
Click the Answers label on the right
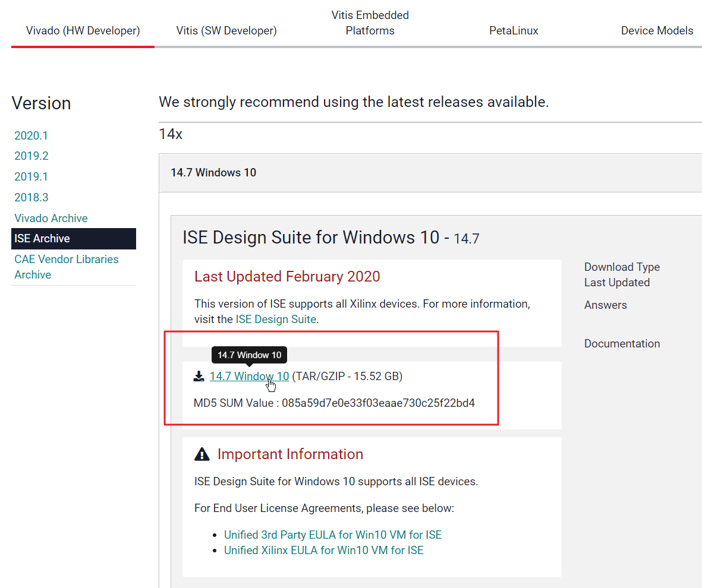[605, 305]
